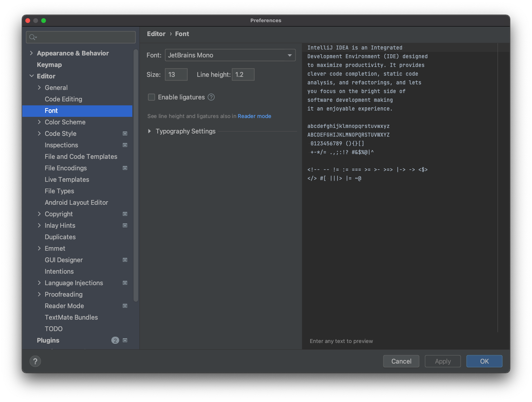Expand the Code Style chevron
Screen dimensions: 532x402
(39, 133)
